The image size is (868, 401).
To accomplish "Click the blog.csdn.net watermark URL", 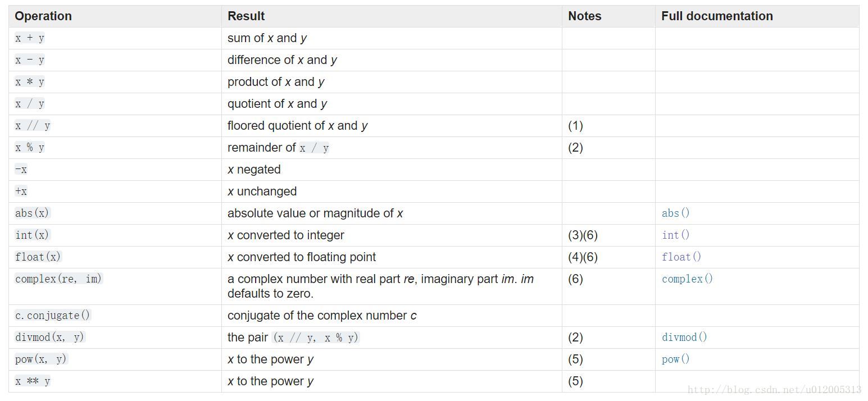I will (x=774, y=390).
